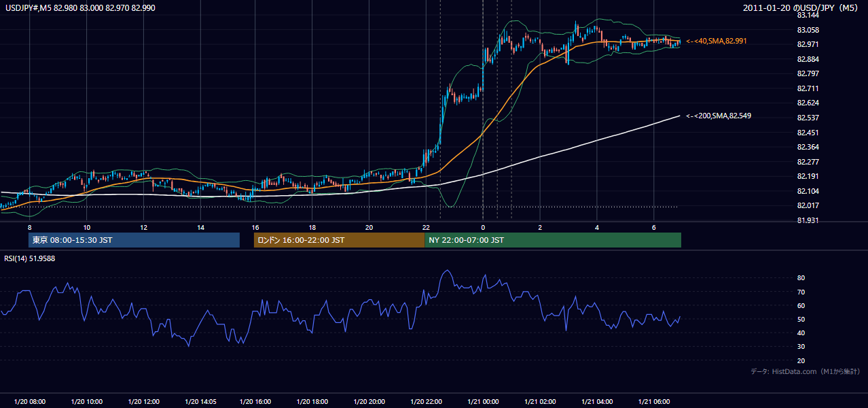Click the bottom time label 1/20 14:05
Screen dimensions: 868x408
[x=200, y=402]
